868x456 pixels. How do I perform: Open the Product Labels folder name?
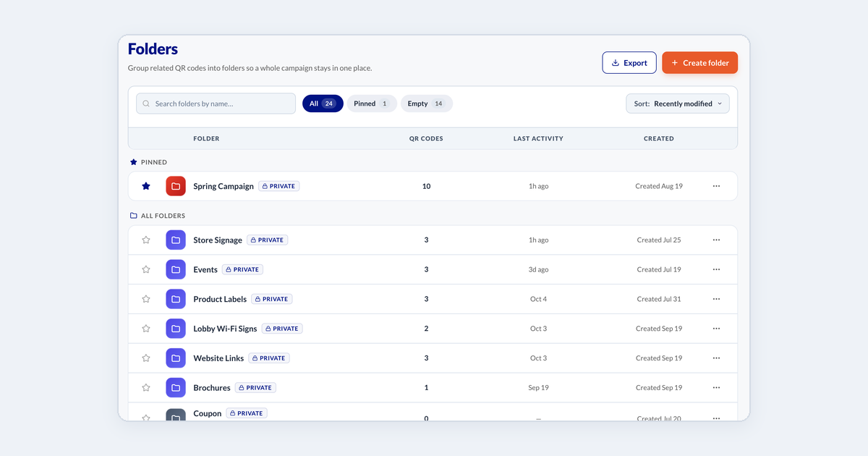tap(220, 299)
